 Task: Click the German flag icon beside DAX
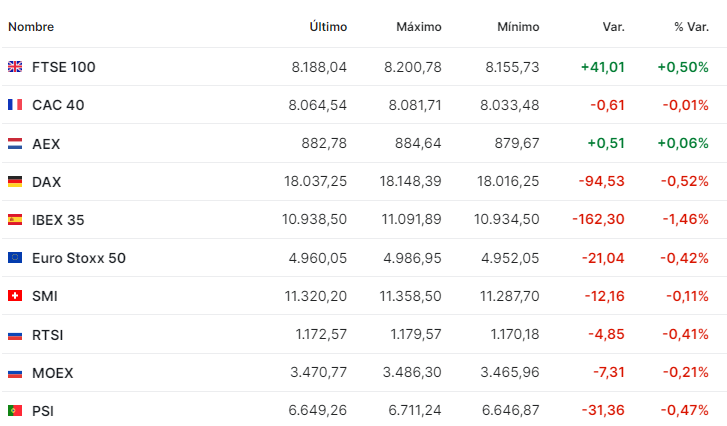coord(15,182)
